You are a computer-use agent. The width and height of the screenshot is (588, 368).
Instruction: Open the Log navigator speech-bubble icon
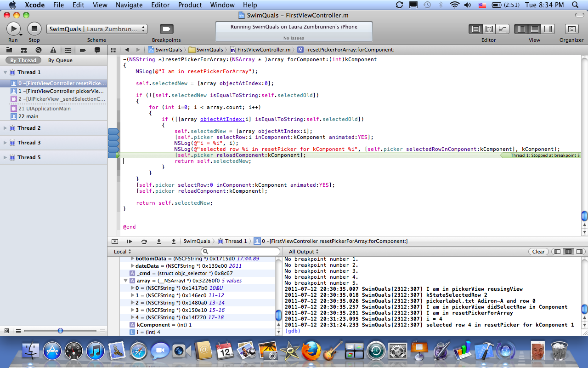pyautogui.click(x=97, y=50)
